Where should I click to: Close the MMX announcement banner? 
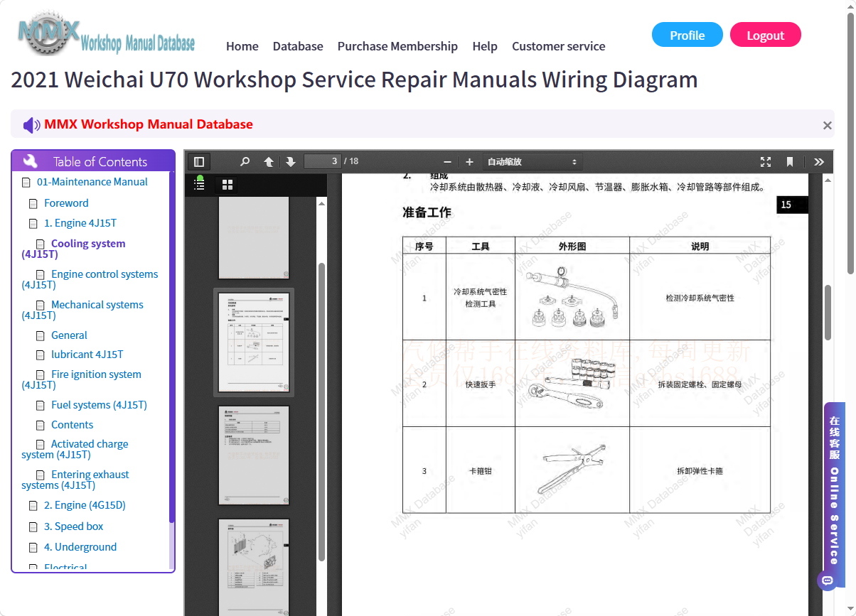coord(827,125)
